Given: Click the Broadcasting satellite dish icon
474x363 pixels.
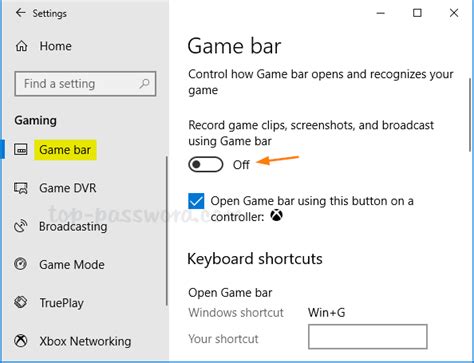Looking at the screenshot, I should pyautogui.click(x=21, y=226).
